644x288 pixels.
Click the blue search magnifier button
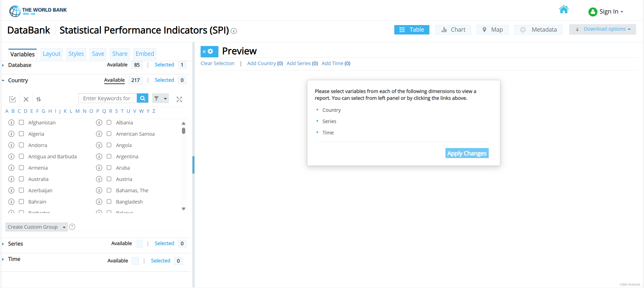click(142, 98)
